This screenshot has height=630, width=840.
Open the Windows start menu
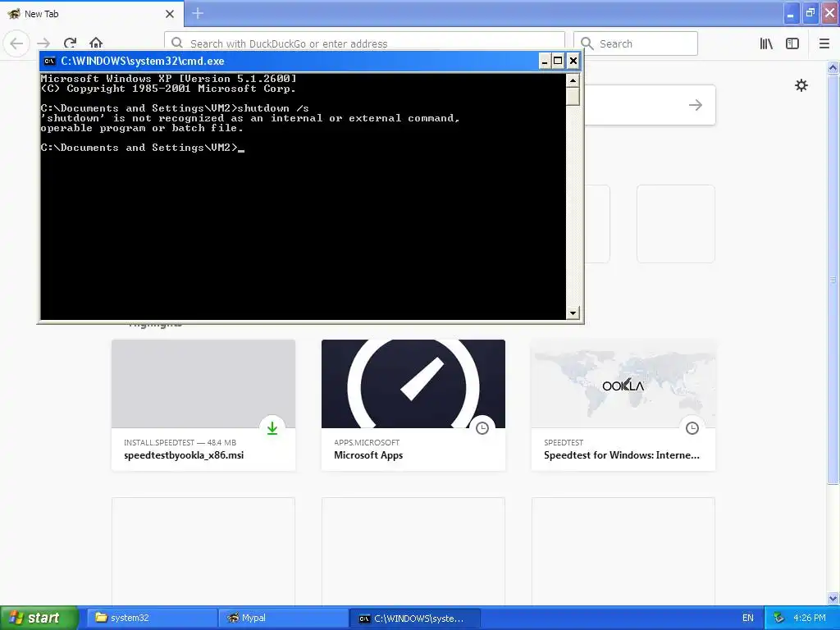pos(39,618)
